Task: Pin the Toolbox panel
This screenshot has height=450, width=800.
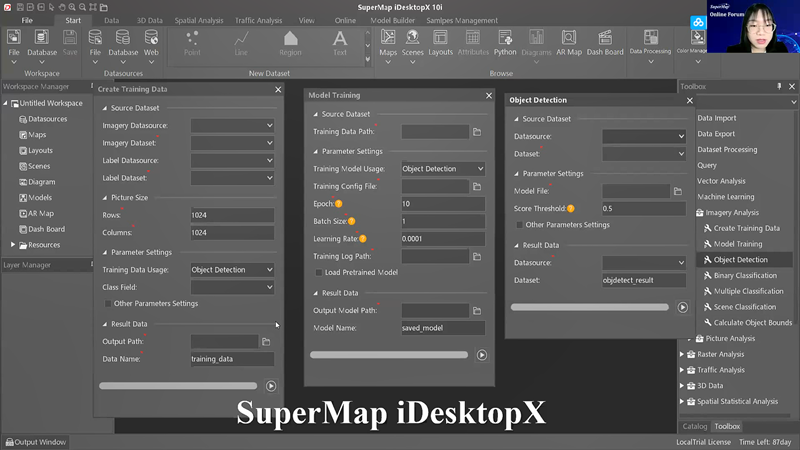Action: [x=779, y=86]
